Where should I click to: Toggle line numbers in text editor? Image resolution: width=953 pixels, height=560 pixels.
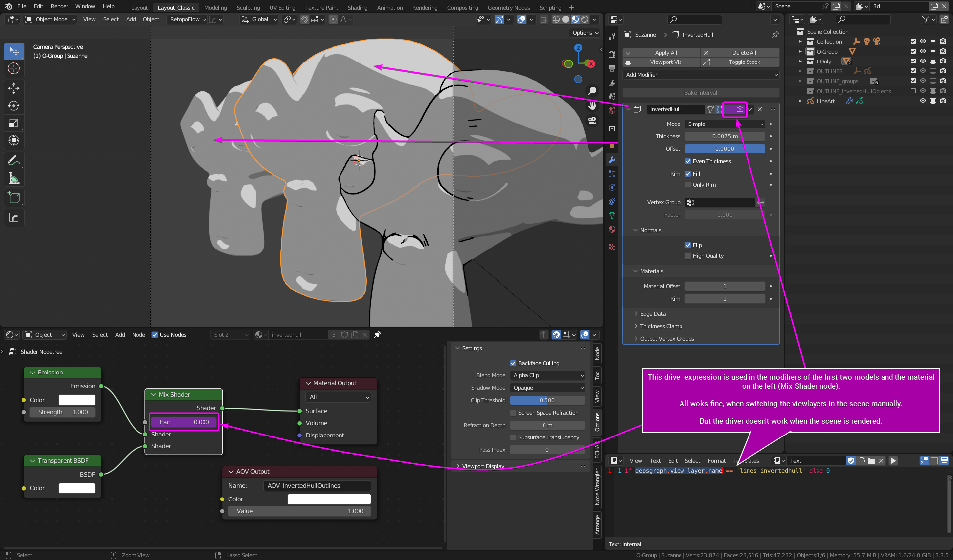click(924, 461)
